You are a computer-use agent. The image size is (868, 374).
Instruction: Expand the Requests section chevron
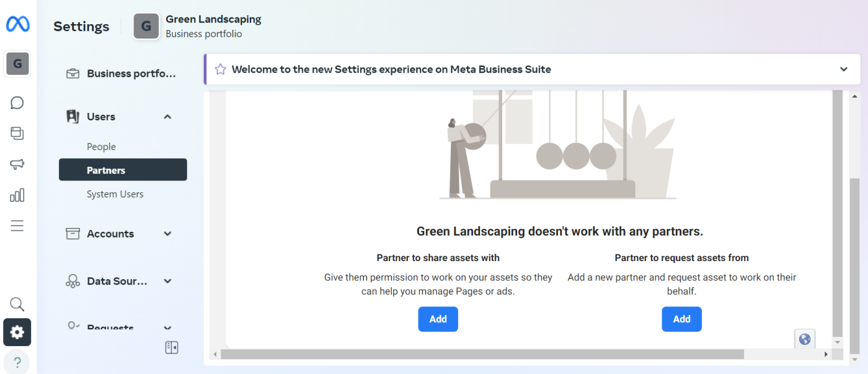167,327
